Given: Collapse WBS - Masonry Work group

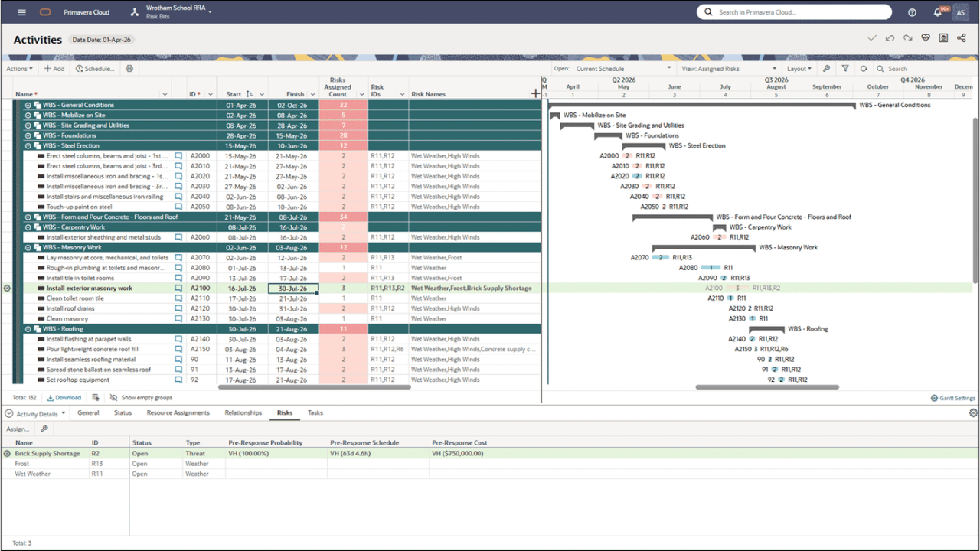Looking at the screenshot, I should (x=28, y=247).
